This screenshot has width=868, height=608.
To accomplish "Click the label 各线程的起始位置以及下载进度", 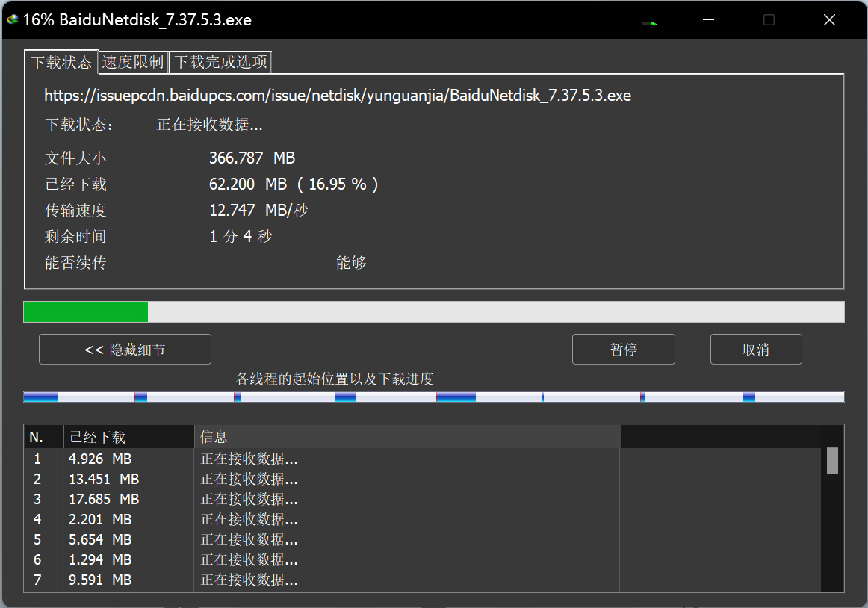I will click(335, 379).
